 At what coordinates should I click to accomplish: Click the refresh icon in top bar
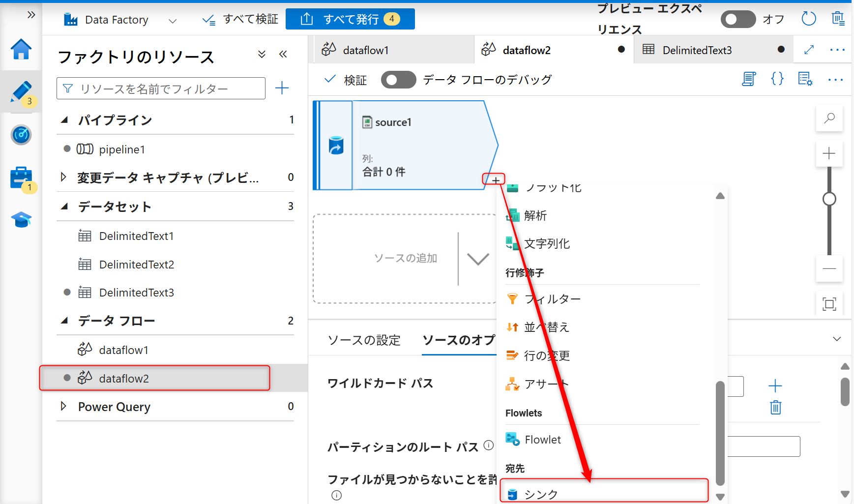click(808, 19)
